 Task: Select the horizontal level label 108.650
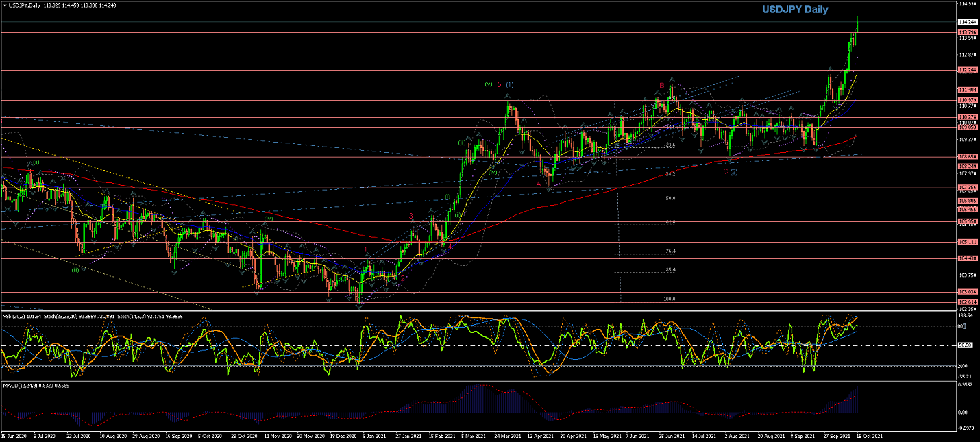pyautogui.click(x=967, y=157)
